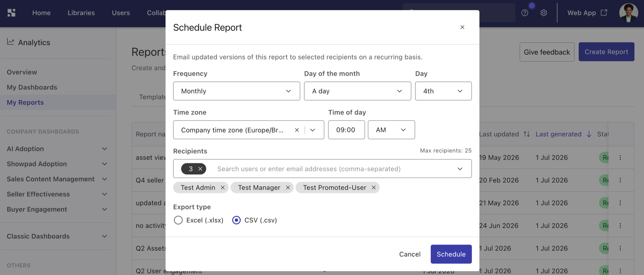Click 1 Jul 2026 in 19 May row

551,157
